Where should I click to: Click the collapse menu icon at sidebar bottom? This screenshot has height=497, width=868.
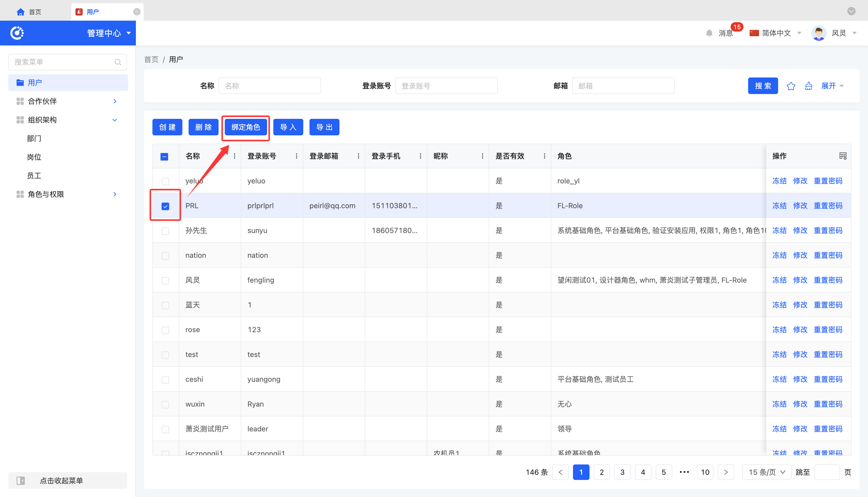pyautogui.click(x=21, y=481)
